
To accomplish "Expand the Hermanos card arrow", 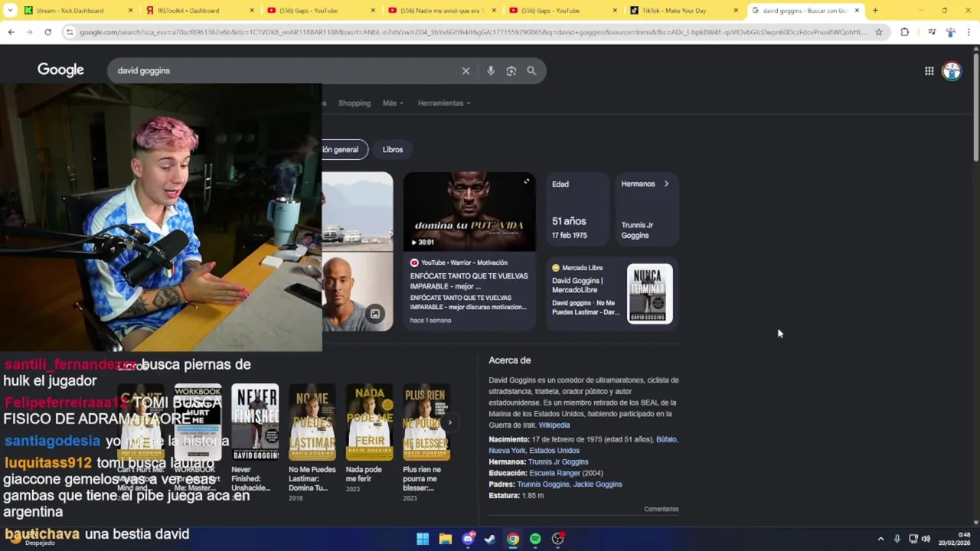I will [x=666, y=184].
